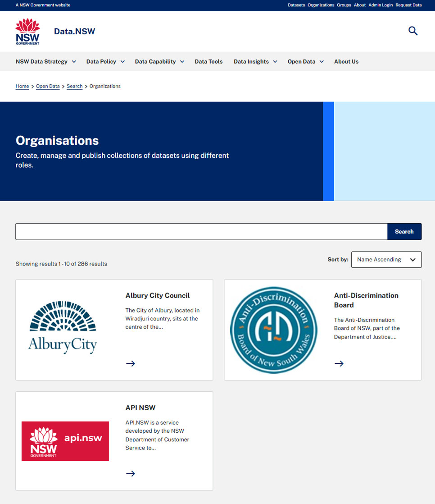Expand the Data Insights menu
435x504 pixels.
tap(255, 61)
